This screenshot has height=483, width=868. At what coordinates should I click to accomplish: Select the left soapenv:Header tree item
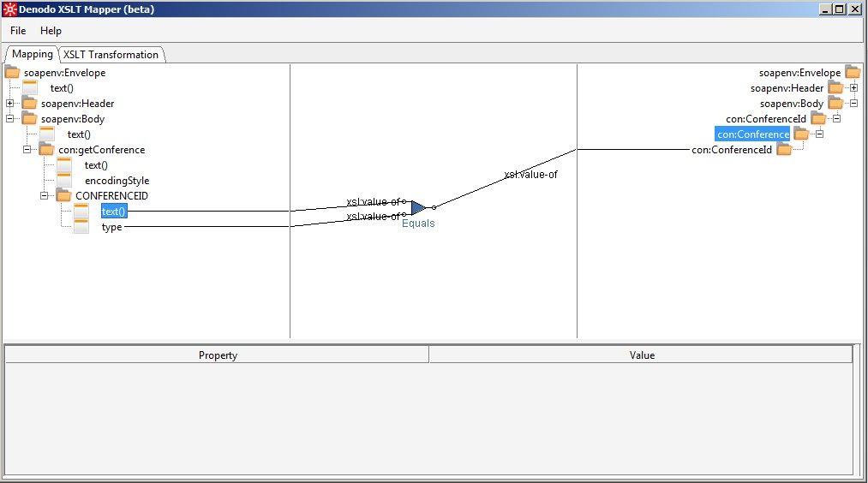pyautogui.click(x=77, y=104)
